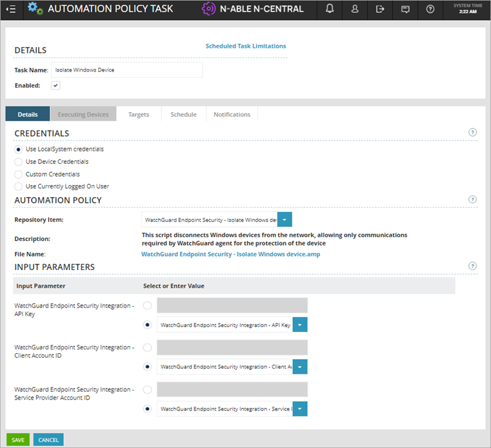491x448 pixels.
Task: Open the user profile icon
Action: click(355, 9)
